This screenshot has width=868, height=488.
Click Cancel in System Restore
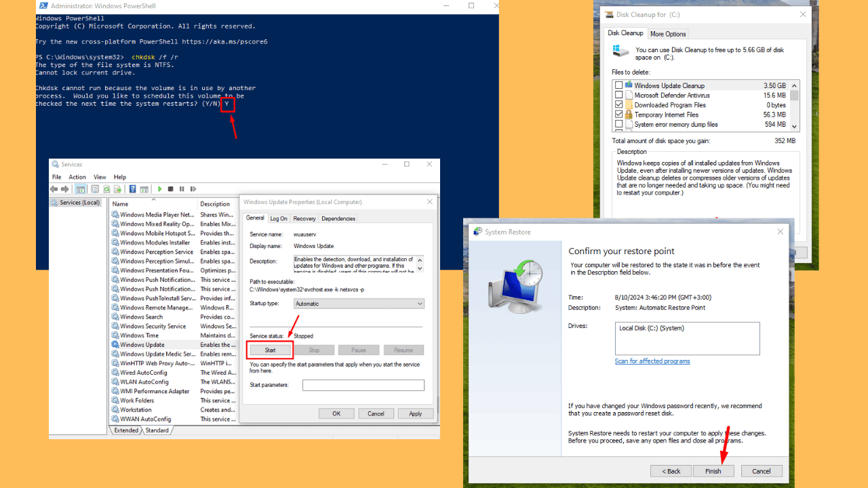pyautogui.click(x=762, y=471)
